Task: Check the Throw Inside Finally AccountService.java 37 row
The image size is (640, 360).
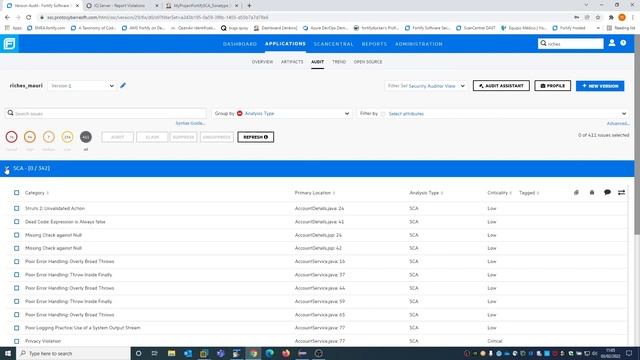Action: tap(16, 275)
